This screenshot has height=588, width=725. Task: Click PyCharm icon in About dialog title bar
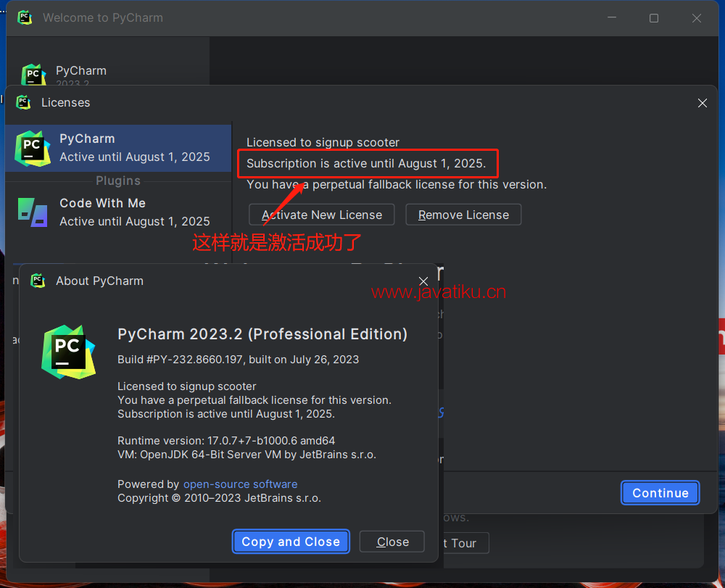[x=38, y=281]
